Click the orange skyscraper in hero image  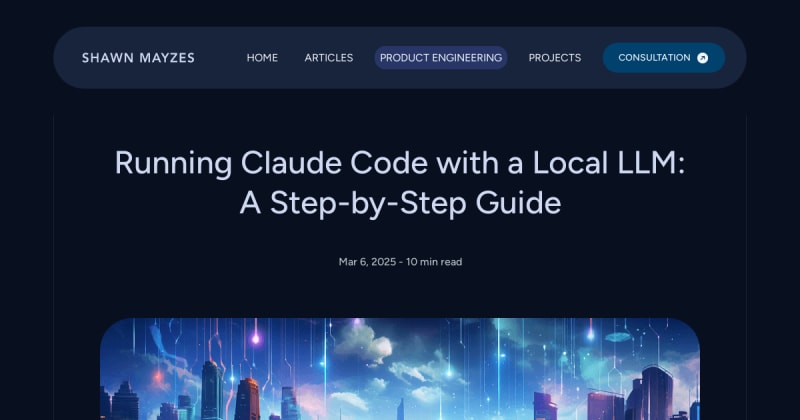(247, 398)
